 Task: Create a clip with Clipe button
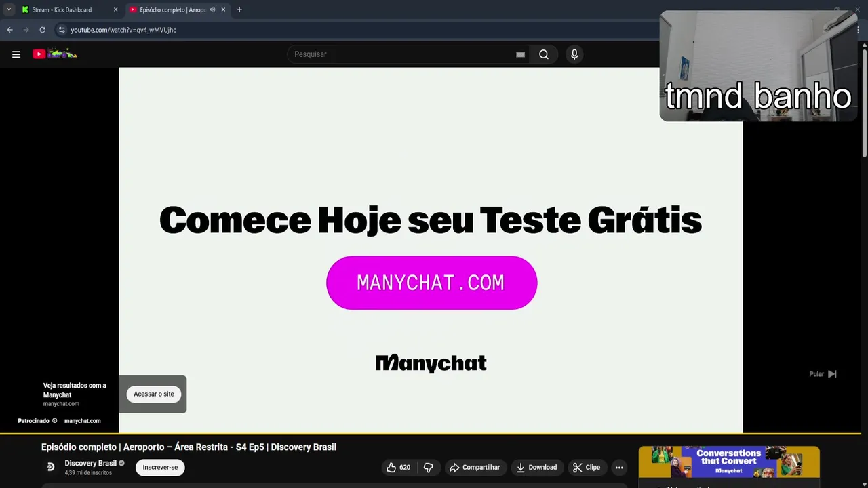click(x=586, y=467)
